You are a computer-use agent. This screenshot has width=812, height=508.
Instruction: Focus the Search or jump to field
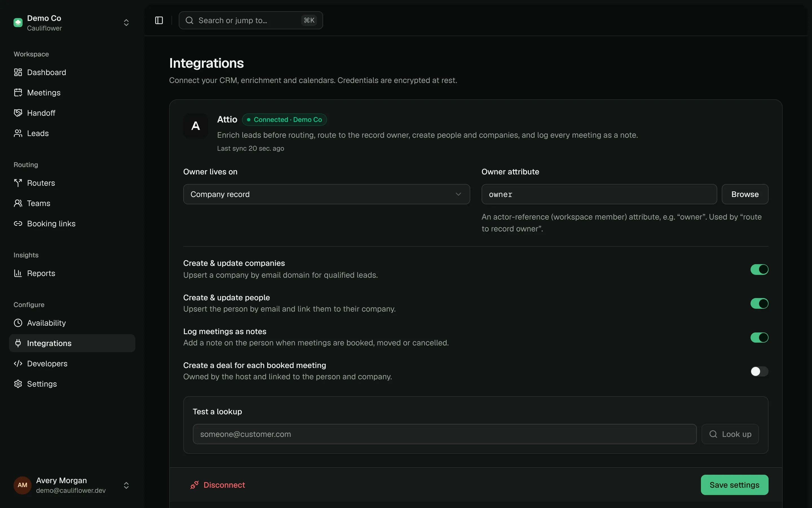[x=251, y=21]
